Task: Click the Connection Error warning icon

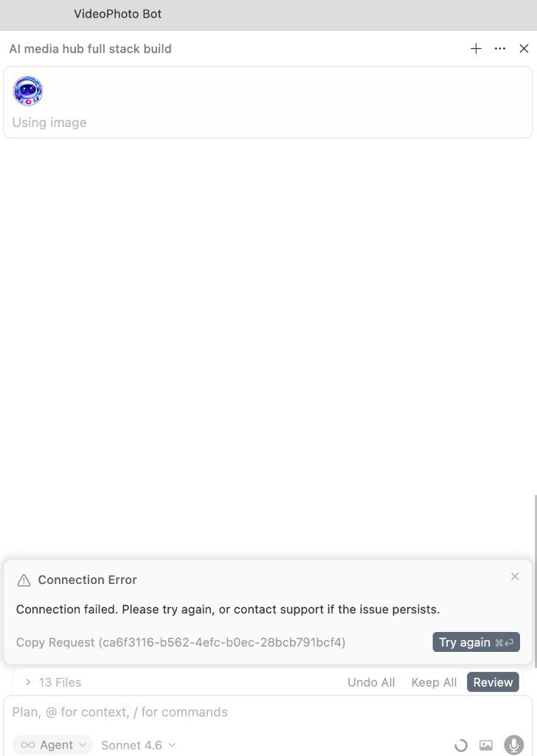Action: pyautogui.click(x=24, y=580)
